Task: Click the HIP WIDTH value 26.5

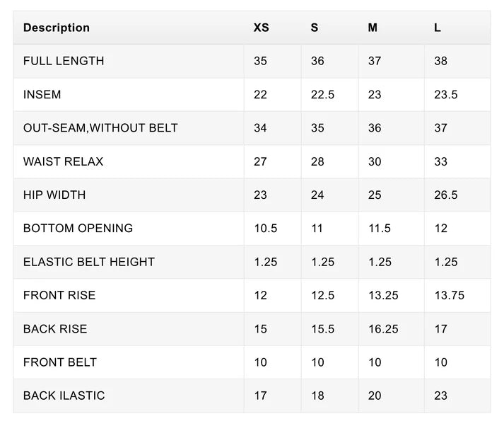Action: point(446,195)
